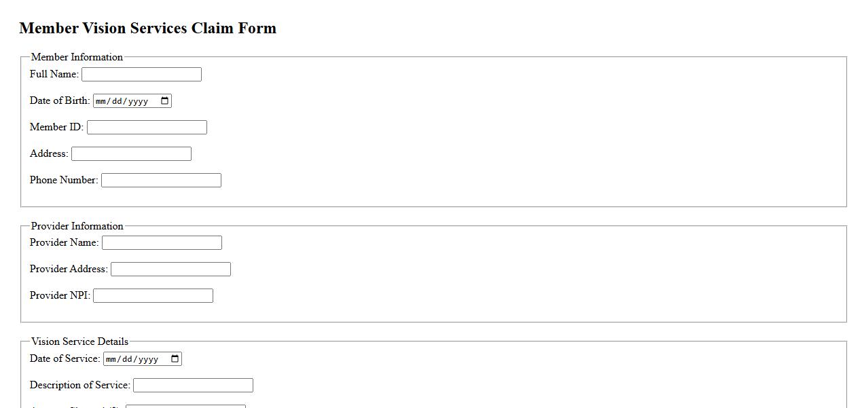Select the Provider Address text box
The width and height of the screenshot is (868, 408).
pyautogui.click(x=170, y=270)
